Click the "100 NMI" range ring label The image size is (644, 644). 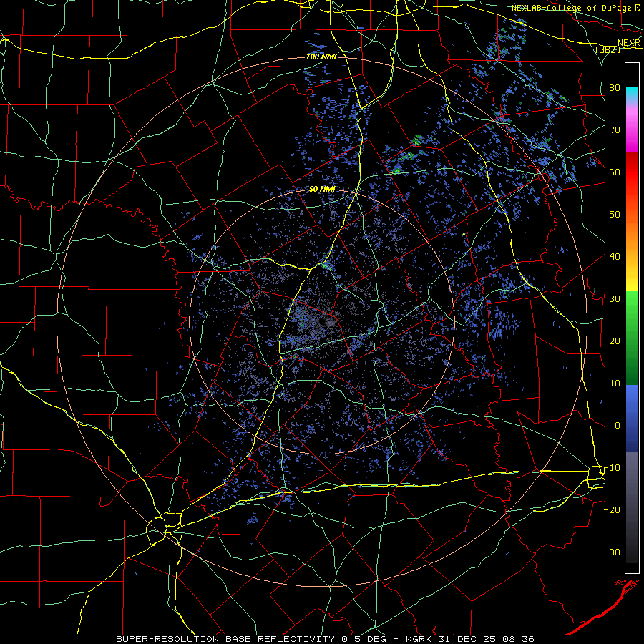tap(321, 57)
